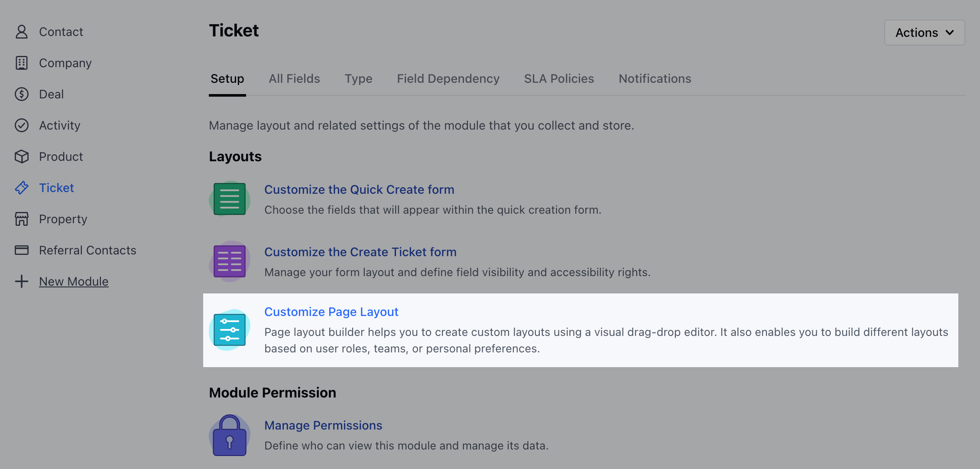Select the Notifications tab

tap(655, 78)
